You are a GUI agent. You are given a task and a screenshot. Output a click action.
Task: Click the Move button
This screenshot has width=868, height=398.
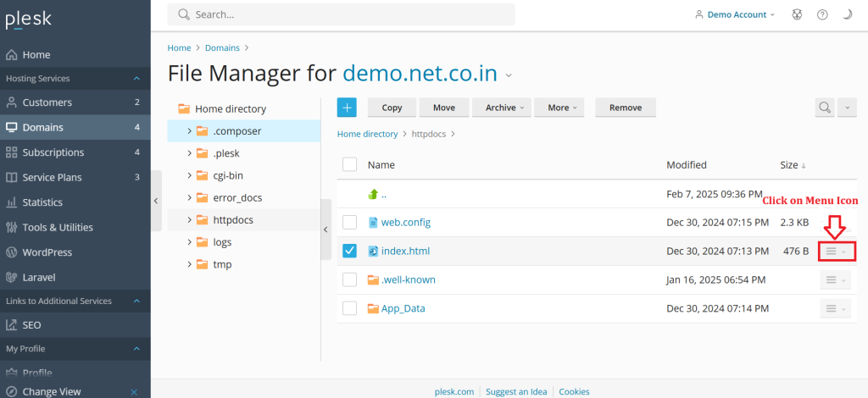pyautogui.click(x=444, y=108)
